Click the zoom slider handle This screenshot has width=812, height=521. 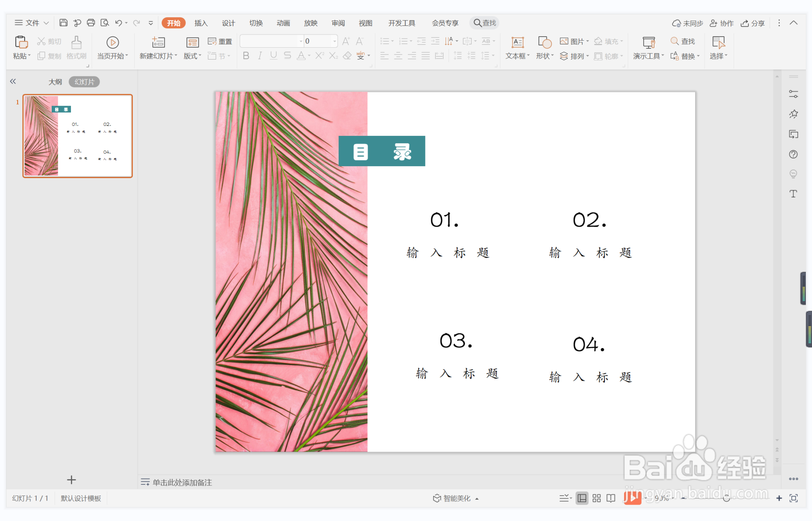click(x=726, y=498)
